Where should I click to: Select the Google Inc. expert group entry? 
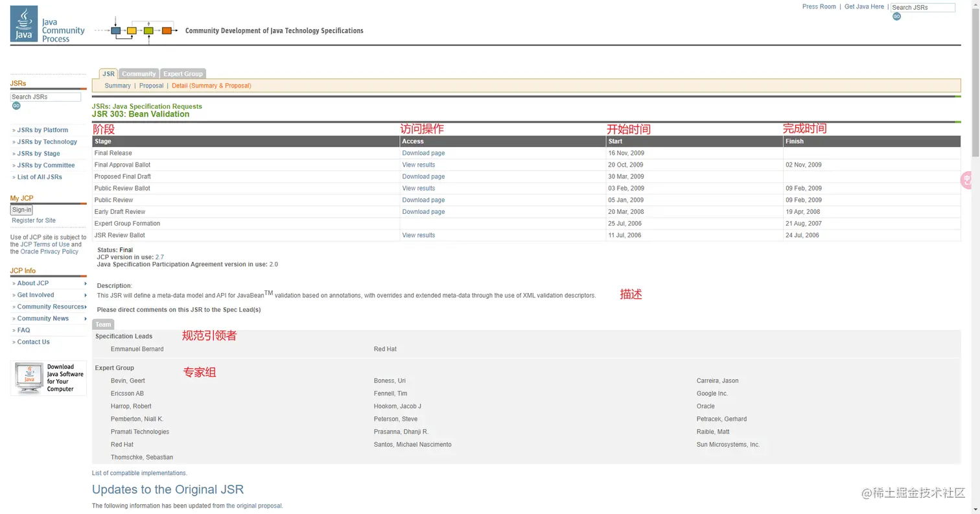point(712,393)
